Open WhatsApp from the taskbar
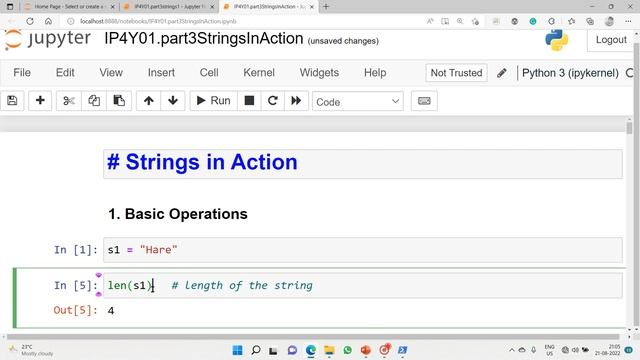This screenshot has height=360, width=640. pyautogui.click(x=347, y=350)
